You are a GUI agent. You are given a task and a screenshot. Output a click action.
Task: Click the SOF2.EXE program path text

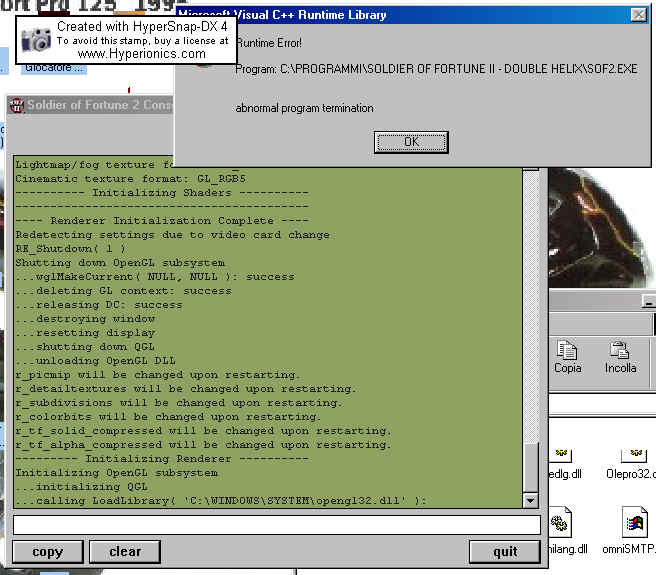[x=436, y=69]
